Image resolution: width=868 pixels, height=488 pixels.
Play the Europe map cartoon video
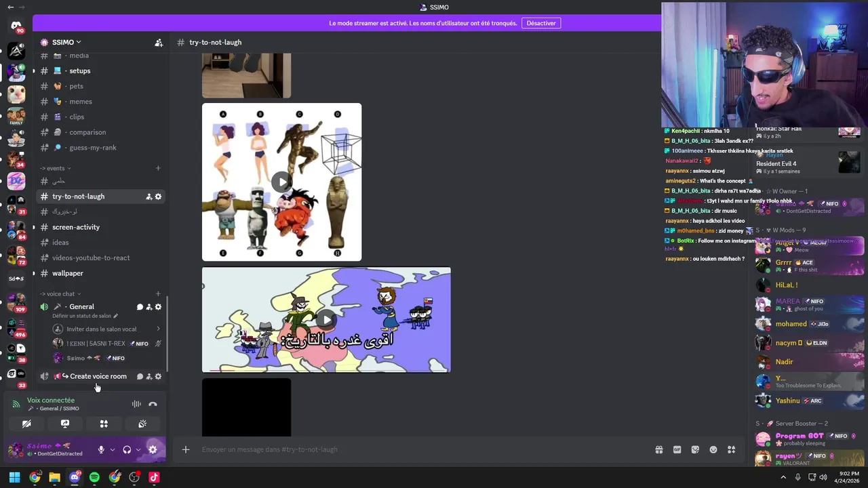326,319
